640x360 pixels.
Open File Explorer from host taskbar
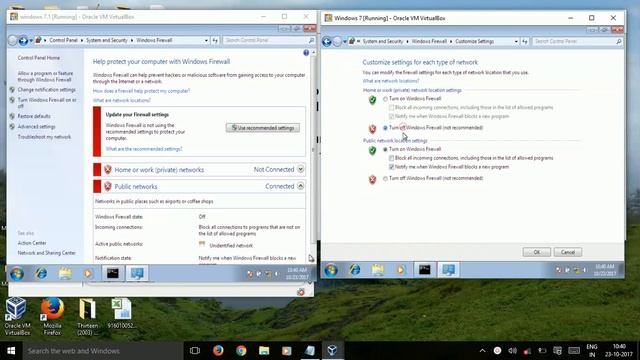pyautogui.click(x=264, y=350)
